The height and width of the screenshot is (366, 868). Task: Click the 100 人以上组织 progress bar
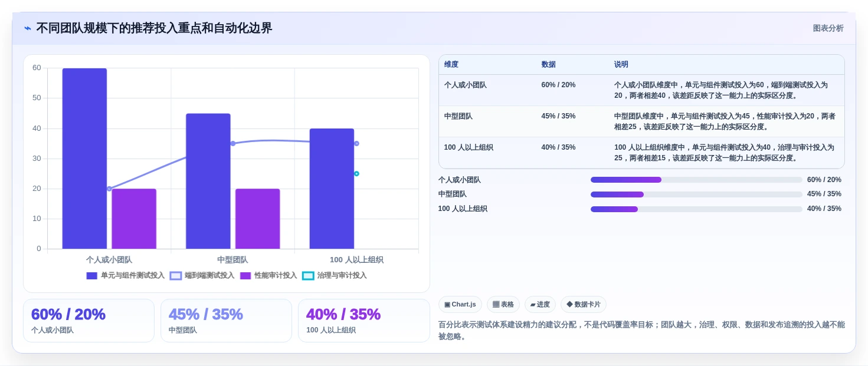[x=696, y=209]
